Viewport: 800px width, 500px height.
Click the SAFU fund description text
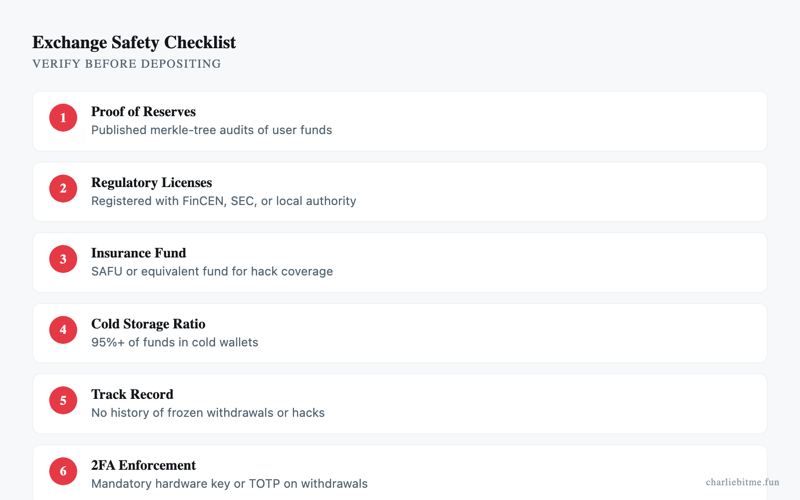point(212,271)
